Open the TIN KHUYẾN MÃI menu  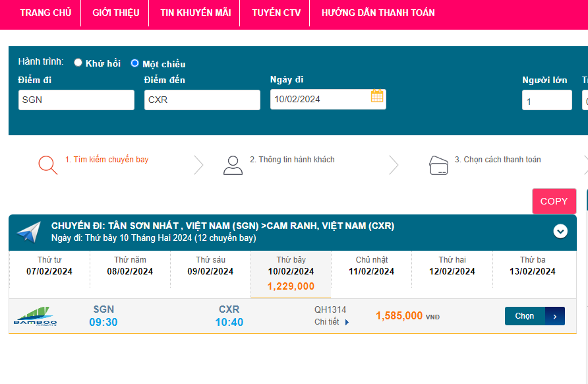[x=196, y=13]
